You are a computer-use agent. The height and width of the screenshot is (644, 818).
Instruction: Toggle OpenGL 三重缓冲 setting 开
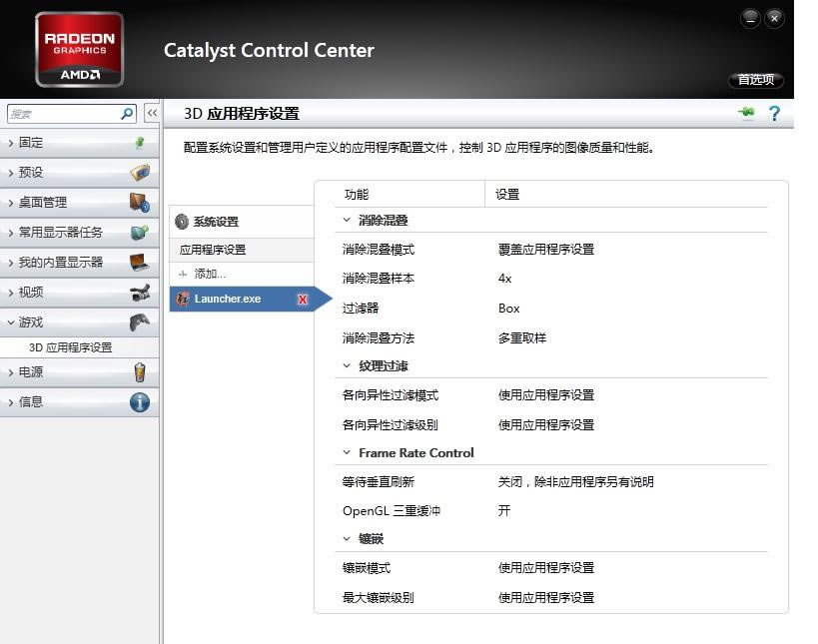click(504, 510)
